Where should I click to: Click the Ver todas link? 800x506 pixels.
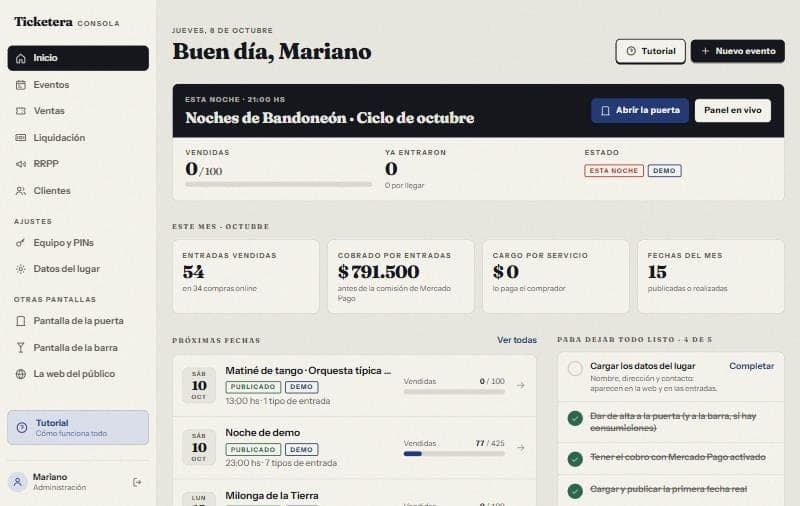(x=517, y=340)
